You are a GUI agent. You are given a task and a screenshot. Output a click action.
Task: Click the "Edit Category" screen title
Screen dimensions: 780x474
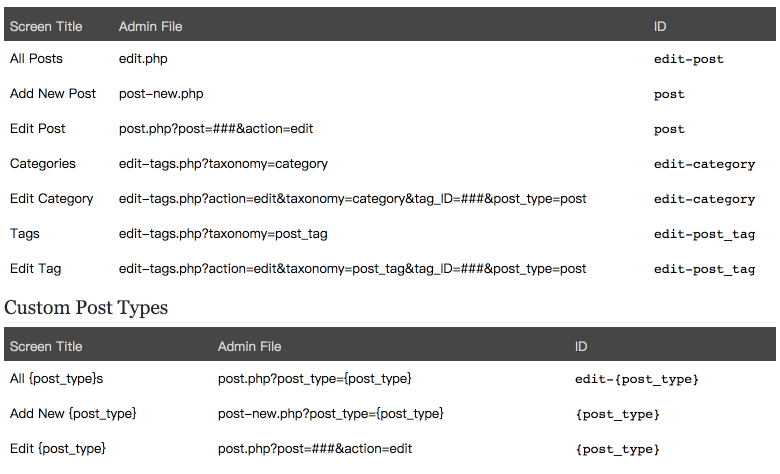click(52, 199)
